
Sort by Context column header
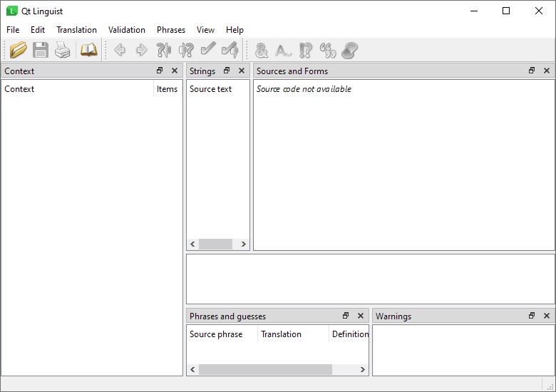click(x=78, y=89)
